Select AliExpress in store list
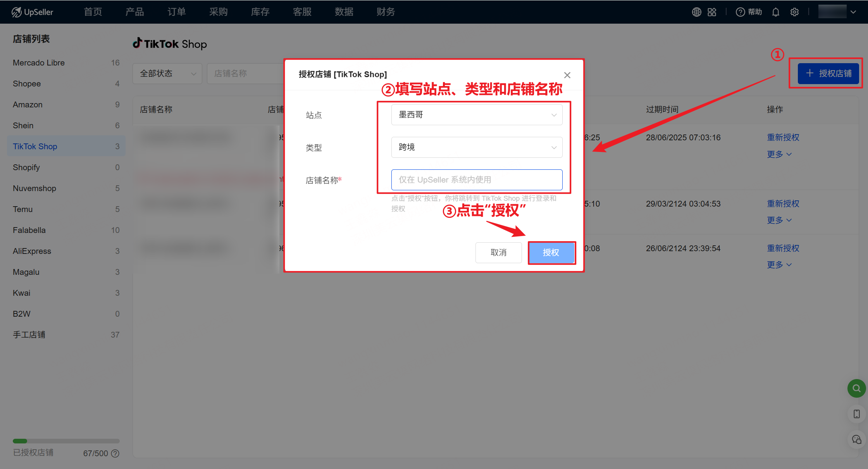This screenshot has width=868, height=469. tap(66, 251)
